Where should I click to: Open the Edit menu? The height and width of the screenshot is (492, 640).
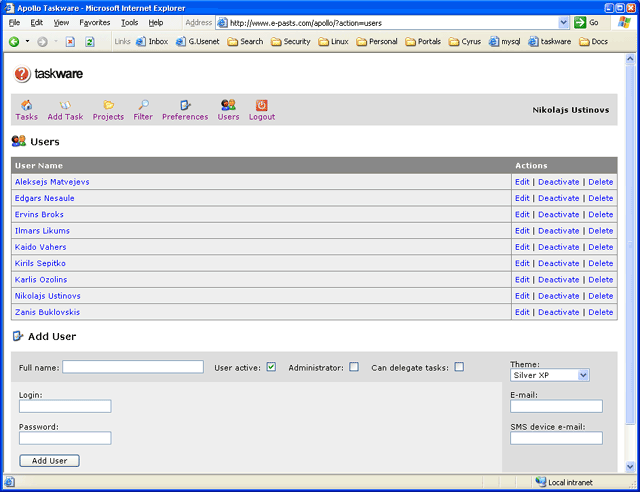pos(37,23)
